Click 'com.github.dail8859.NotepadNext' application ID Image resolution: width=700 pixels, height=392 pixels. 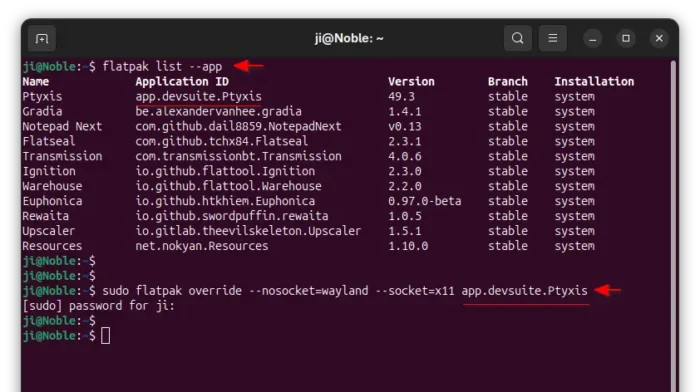[x=238, y=126]
